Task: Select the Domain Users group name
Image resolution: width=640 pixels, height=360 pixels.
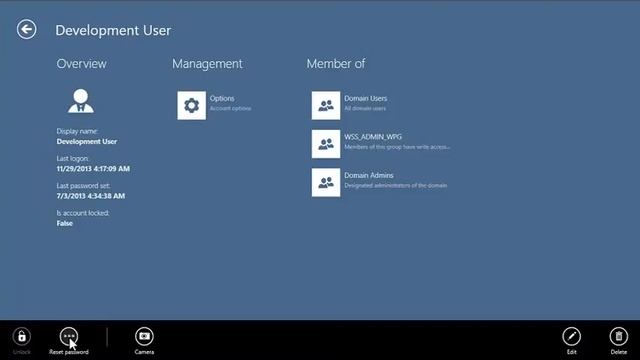Action: [x=365, y=98]
